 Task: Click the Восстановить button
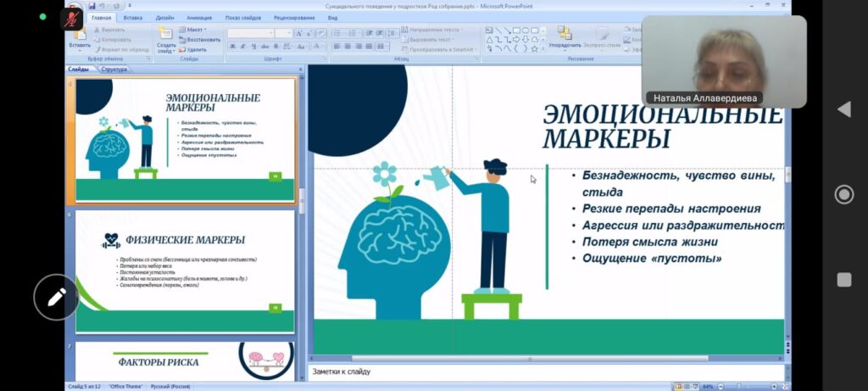point(199,40)
